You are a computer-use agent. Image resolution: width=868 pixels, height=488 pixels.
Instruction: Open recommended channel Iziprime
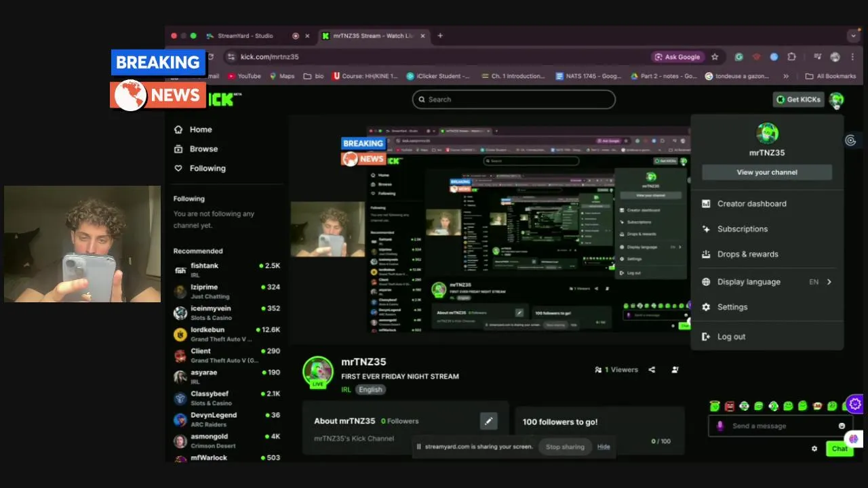226,291
